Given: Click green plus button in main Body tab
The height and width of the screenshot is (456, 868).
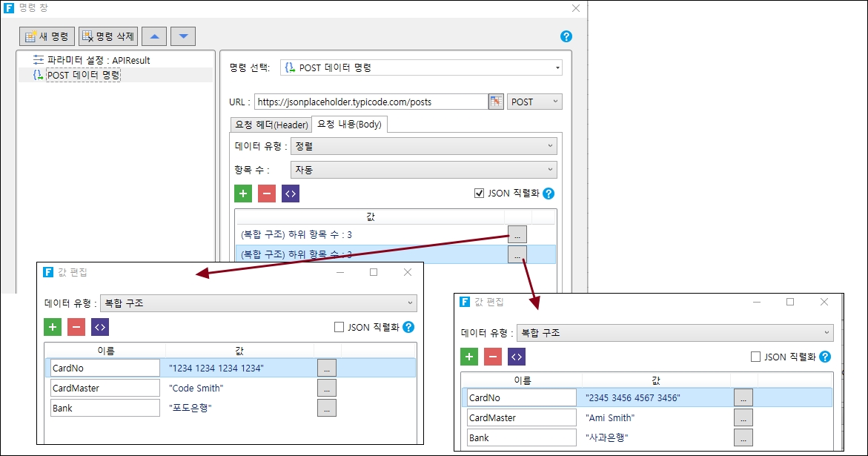Looking at the screenshot, I should (x=243, y=194).
